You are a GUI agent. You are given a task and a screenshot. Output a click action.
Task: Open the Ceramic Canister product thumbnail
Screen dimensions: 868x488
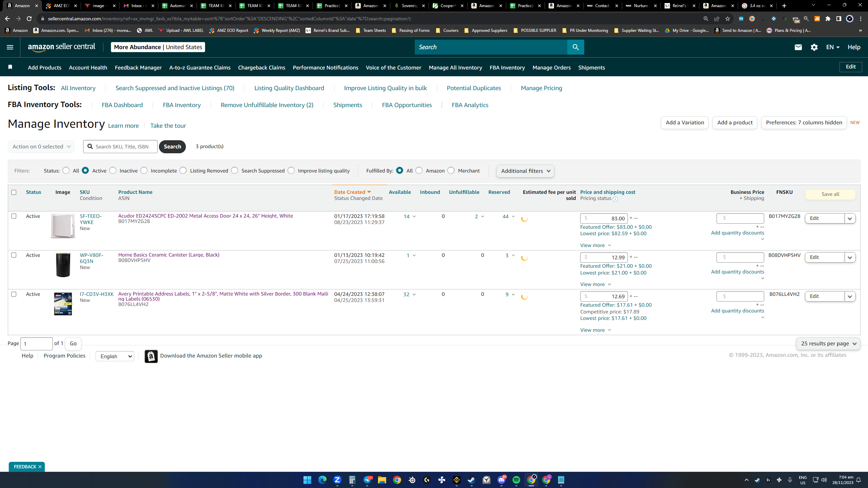[x=63, y=265]
